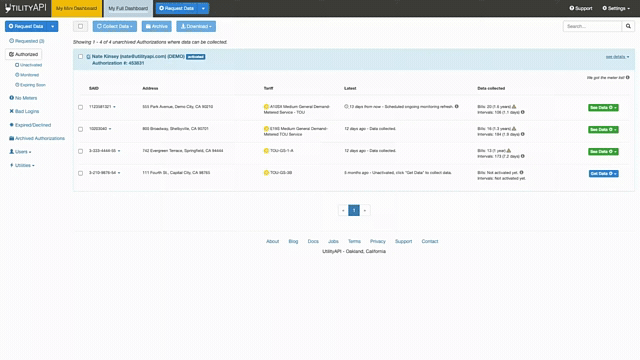Click the warning icon beside Bills 20
Viewport: 640px width, 360px height.
click(514, 107)
